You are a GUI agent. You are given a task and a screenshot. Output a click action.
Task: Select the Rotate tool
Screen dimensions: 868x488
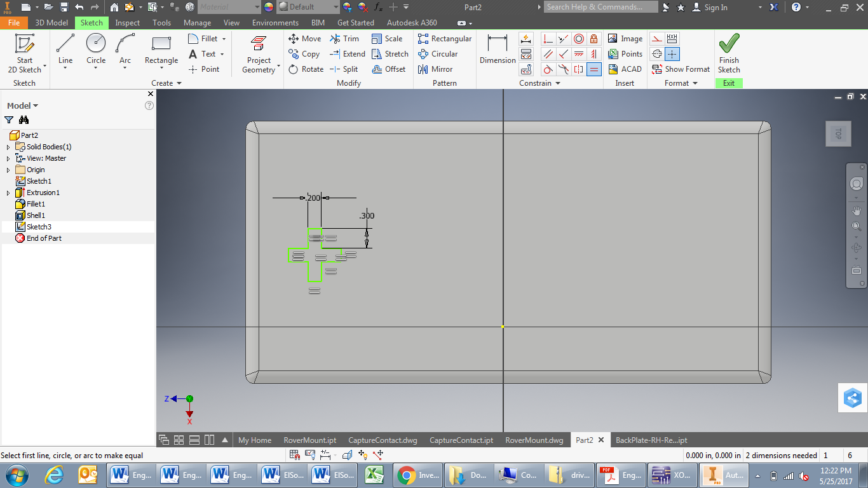coord(306,69)
